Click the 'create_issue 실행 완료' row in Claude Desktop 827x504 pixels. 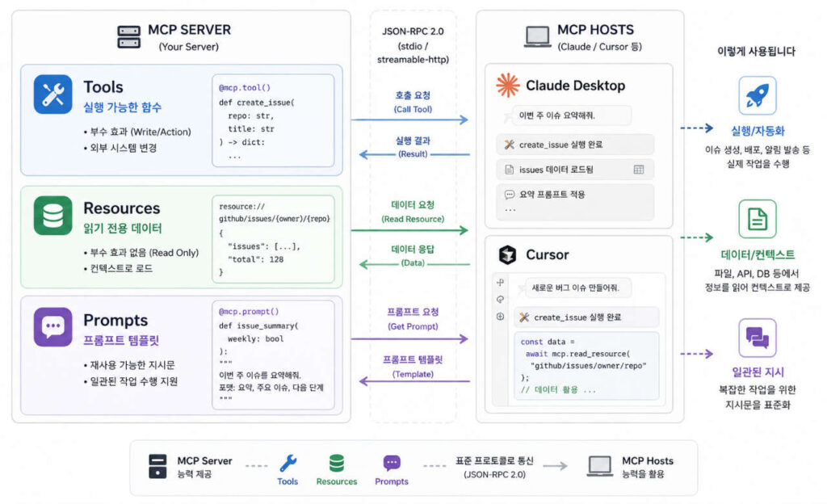pos(575,145)
